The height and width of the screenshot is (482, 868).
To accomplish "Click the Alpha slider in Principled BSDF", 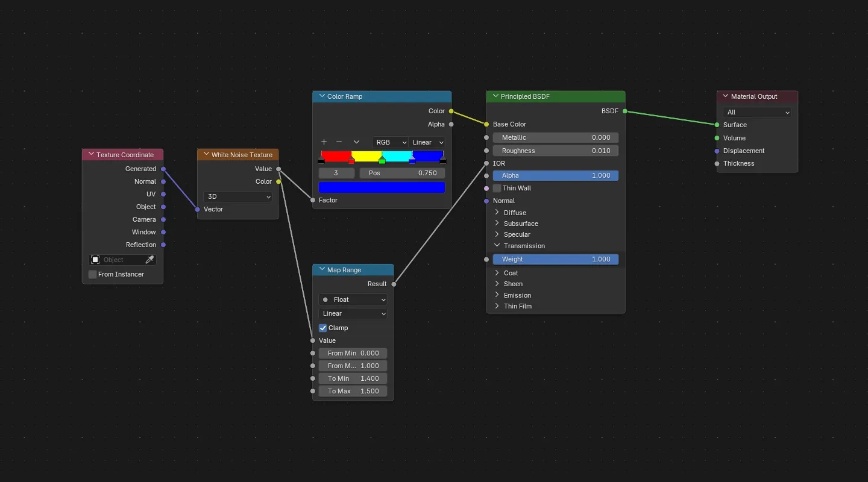I will coord(556,175).
